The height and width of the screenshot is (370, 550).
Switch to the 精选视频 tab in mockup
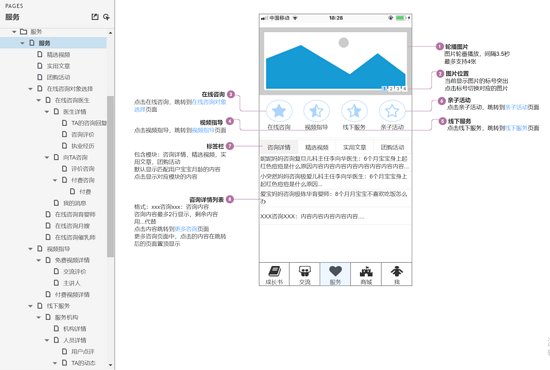click(316, 147)
